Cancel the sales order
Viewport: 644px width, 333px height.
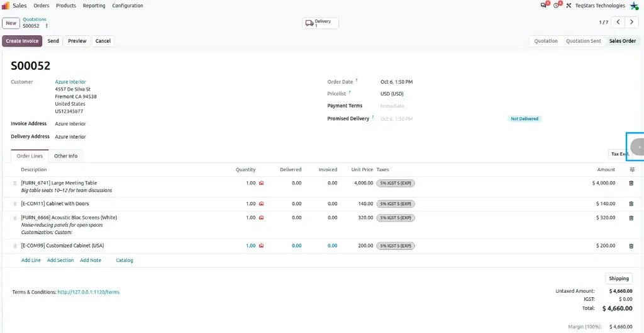coord(103,41)
